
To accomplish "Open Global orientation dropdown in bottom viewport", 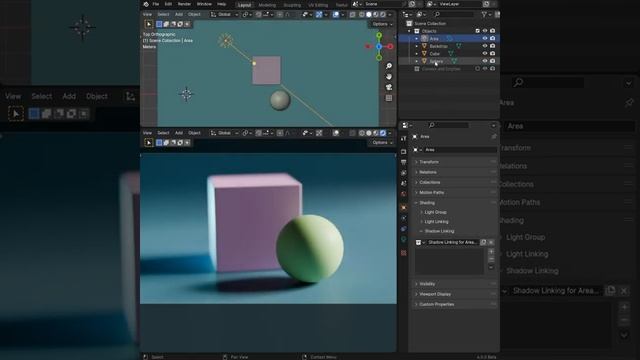I will pyautogui.click(x=224, y=133).
